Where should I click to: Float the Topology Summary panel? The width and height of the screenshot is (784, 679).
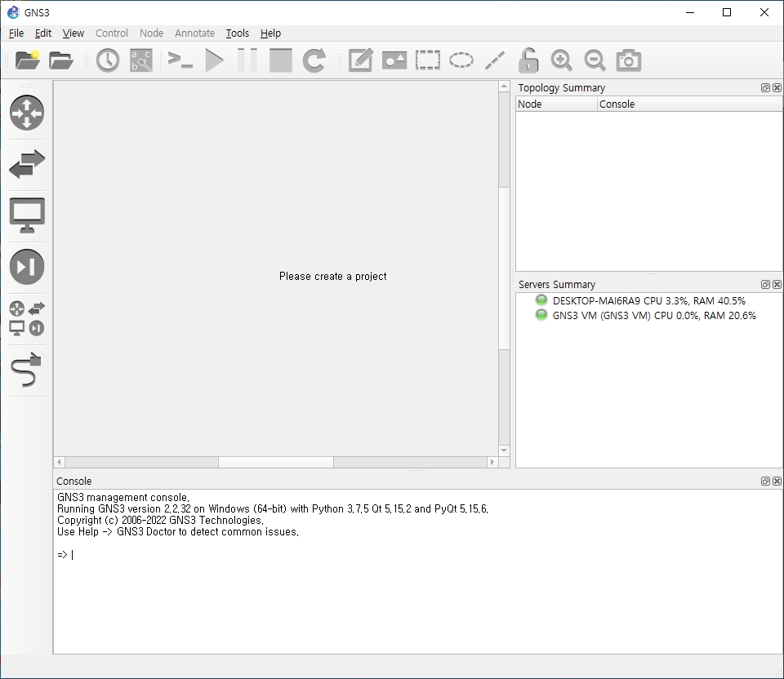click(765, 87)
